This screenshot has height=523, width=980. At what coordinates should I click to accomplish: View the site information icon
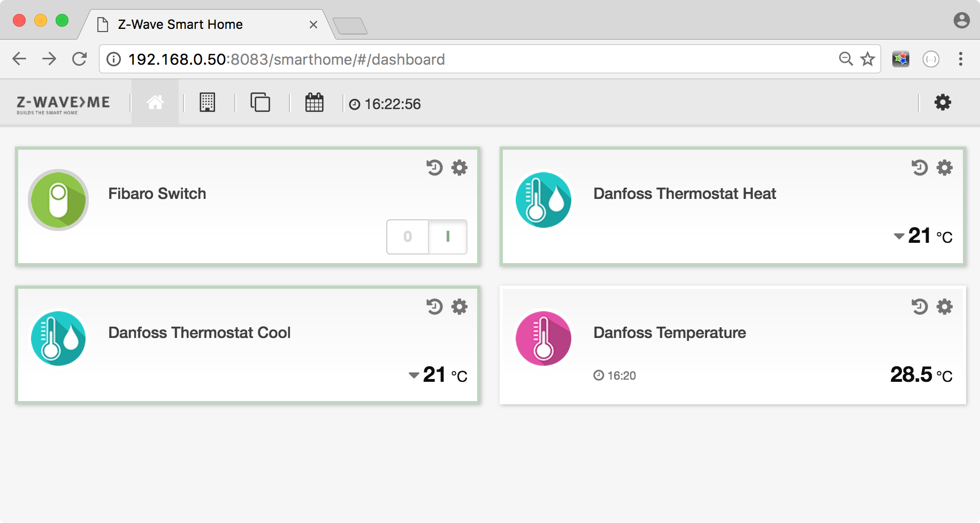click(113, 59)
